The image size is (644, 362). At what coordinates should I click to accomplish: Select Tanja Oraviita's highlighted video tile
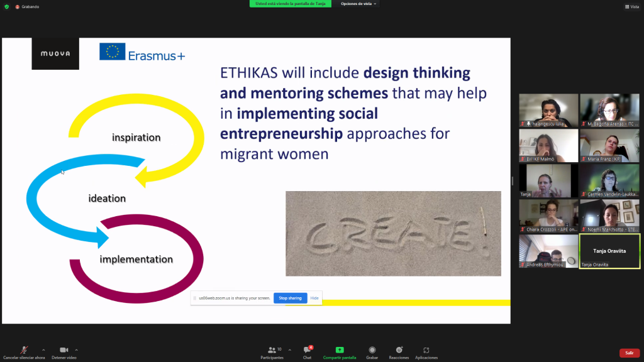(609, 251)
